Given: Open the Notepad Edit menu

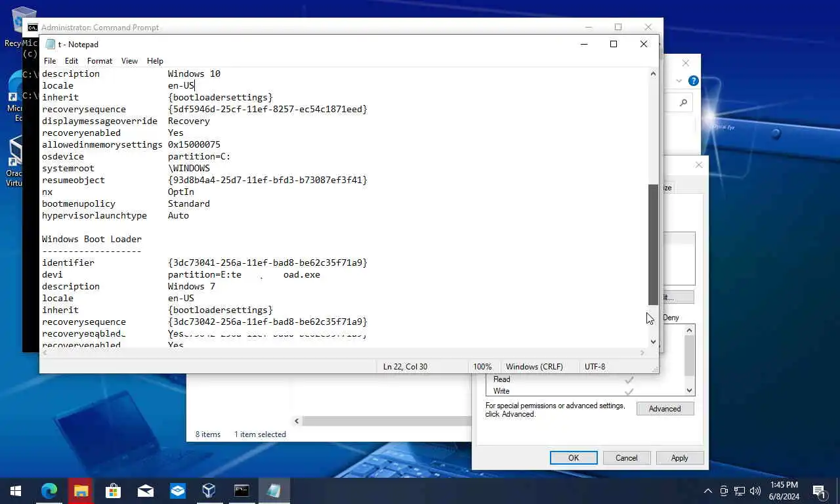Looking at the screenshot, I should (72, 61).
